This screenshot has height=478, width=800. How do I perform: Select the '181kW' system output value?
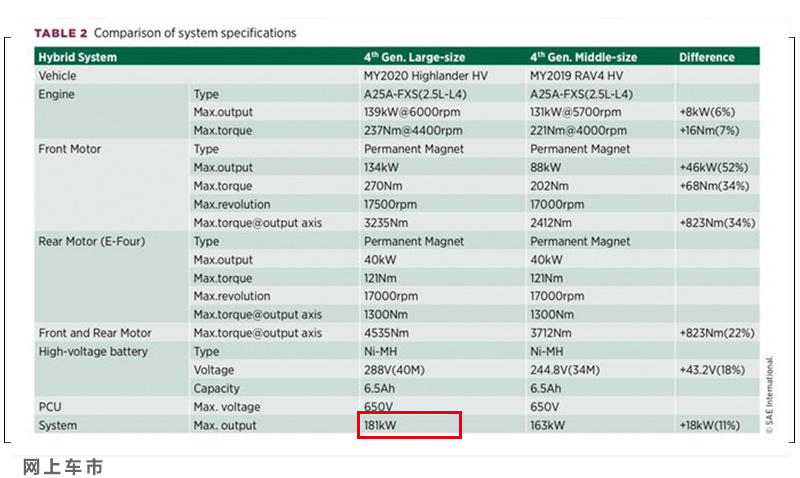coord(380,425)
